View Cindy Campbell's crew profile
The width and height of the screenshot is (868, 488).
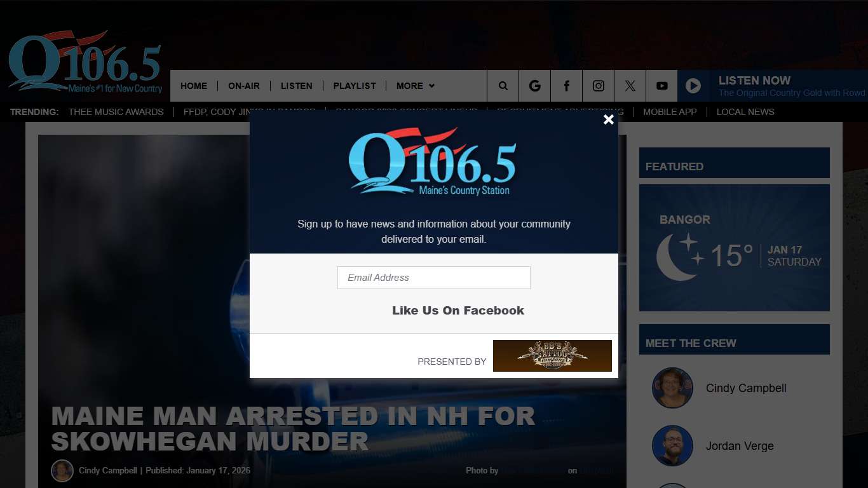point(745,388)
